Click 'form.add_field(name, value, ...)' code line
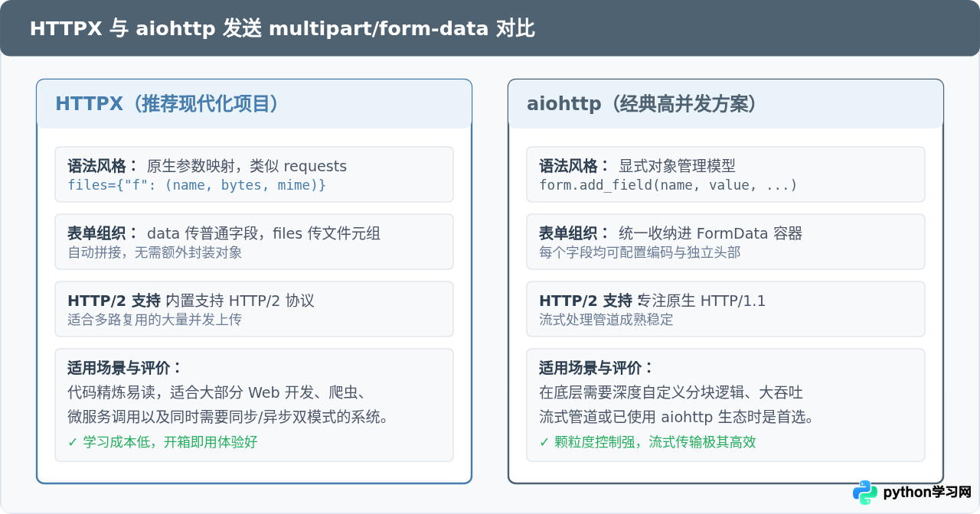The image size is (980, 514). pos(668,185)
